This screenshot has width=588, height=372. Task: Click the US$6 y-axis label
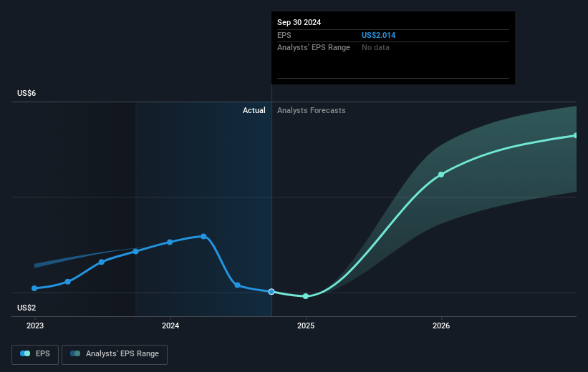26,93
